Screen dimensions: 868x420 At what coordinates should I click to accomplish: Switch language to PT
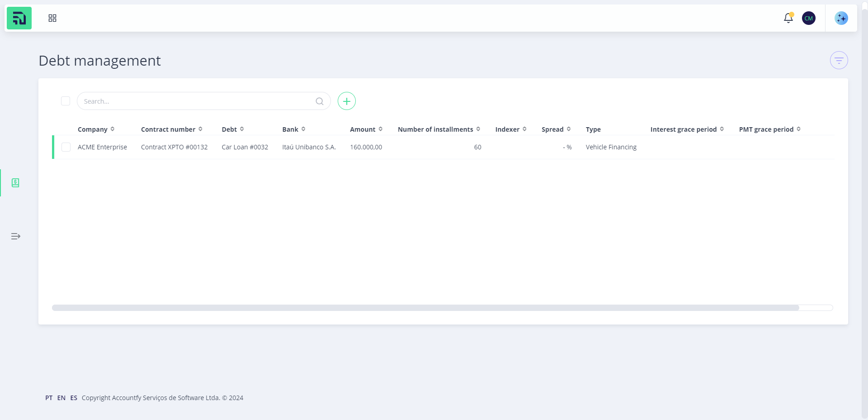pos(49,398)
